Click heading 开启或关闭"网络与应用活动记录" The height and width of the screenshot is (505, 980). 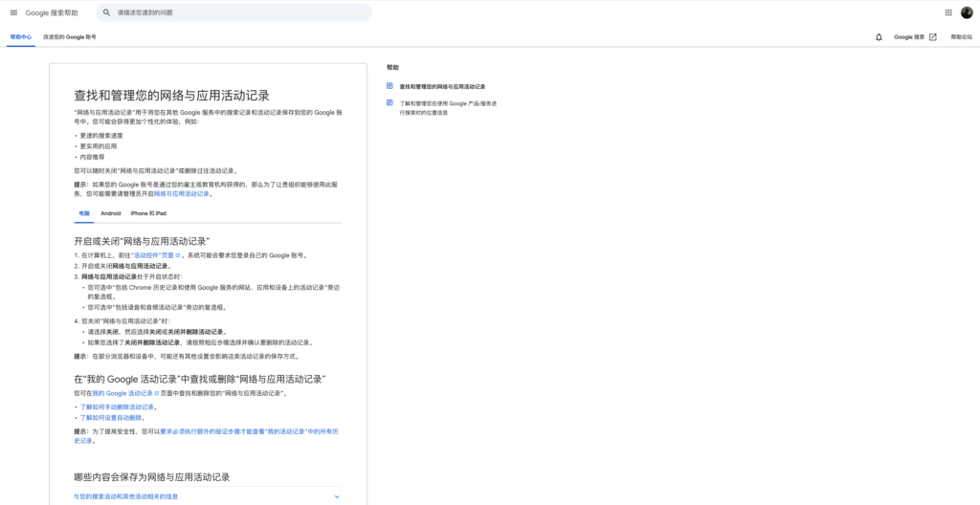(142, 241)
